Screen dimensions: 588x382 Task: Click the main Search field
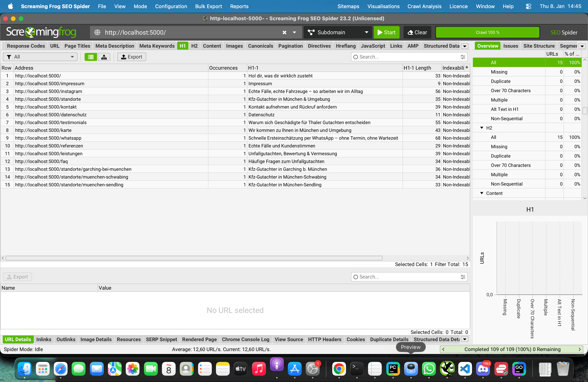point(405,57)
